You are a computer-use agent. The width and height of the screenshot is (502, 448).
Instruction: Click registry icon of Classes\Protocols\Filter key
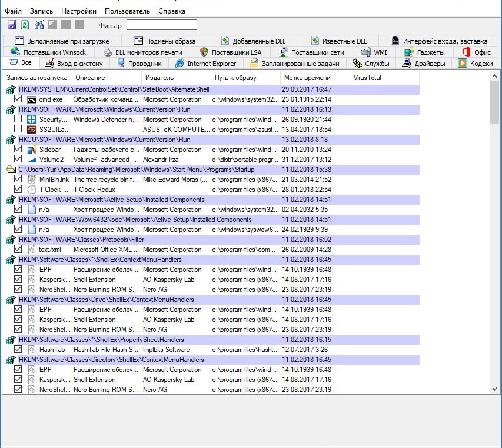click(x=11, y=240)
